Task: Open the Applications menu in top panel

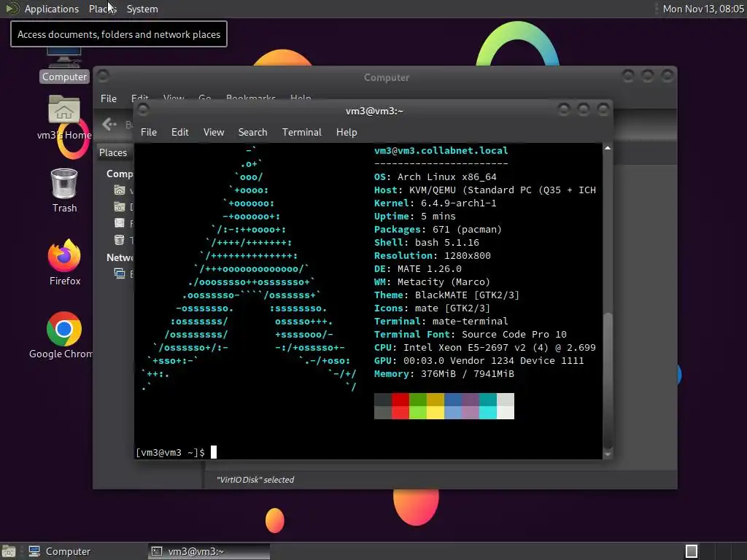Action: pyautogui.click(x=52, y=9)
